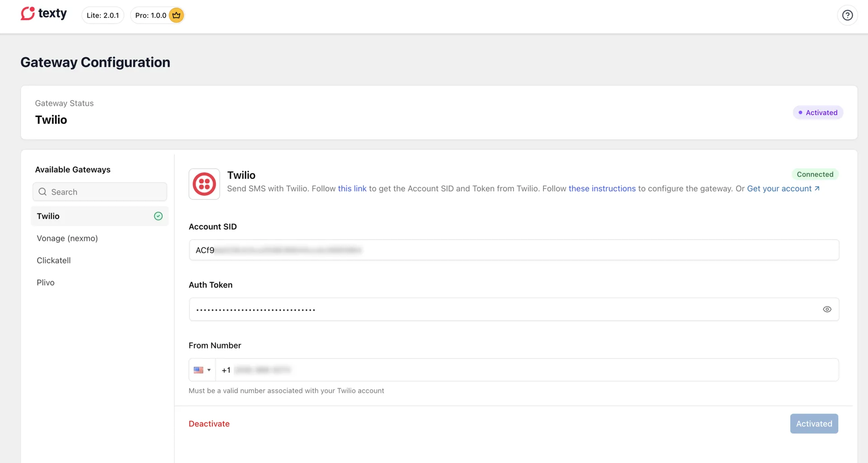
Task: Open 'this link' for Account SID
Action: [x=352, y=189]
